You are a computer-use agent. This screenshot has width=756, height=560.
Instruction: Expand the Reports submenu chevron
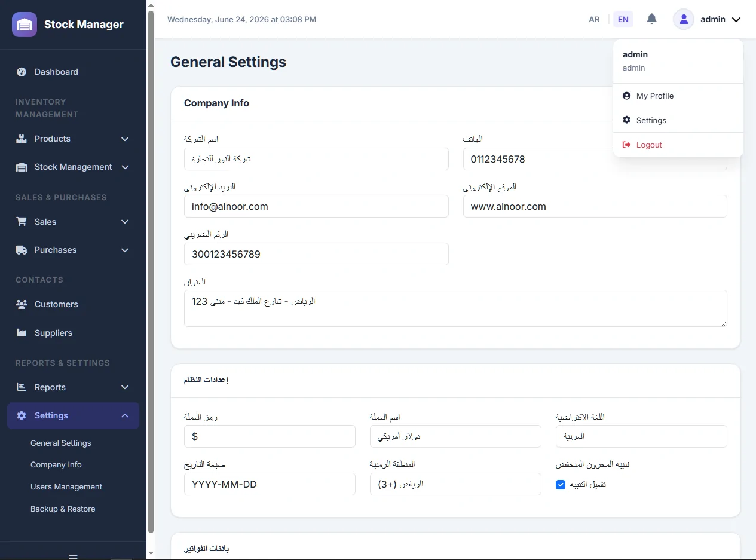(x=125, y=387)
